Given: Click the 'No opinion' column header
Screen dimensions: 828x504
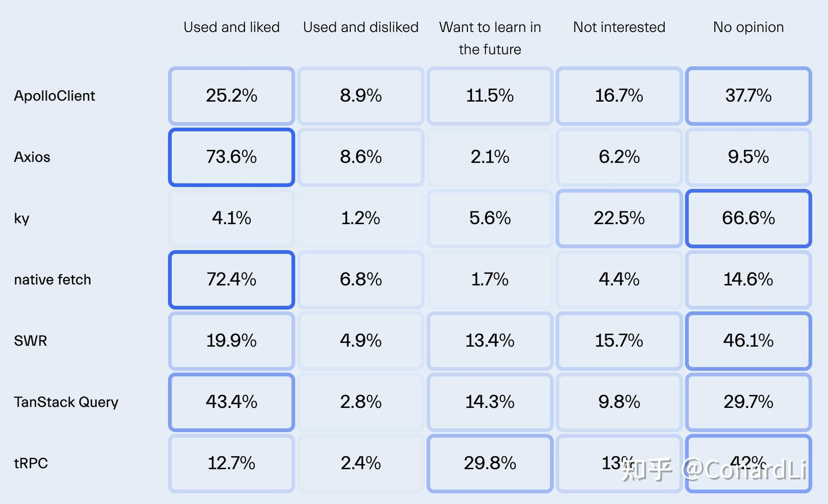Looking at the screenshot, I should pyautogui.click(x=748, y=27).
